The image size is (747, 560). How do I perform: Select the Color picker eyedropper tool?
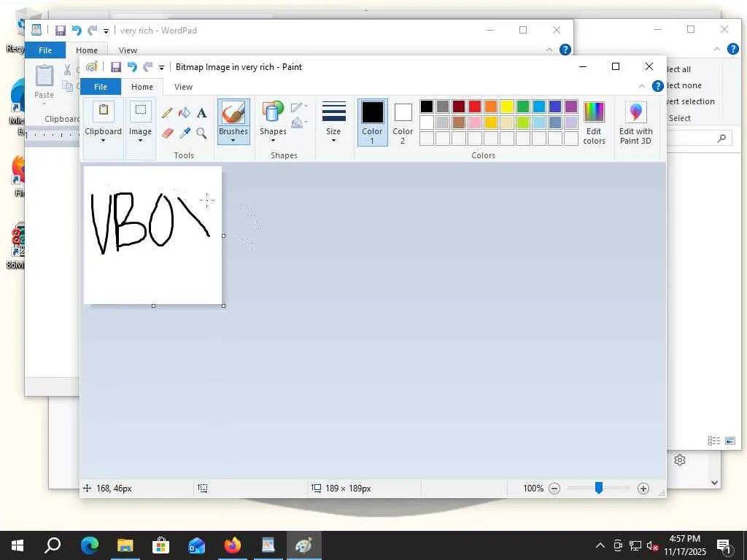point(185,133)
